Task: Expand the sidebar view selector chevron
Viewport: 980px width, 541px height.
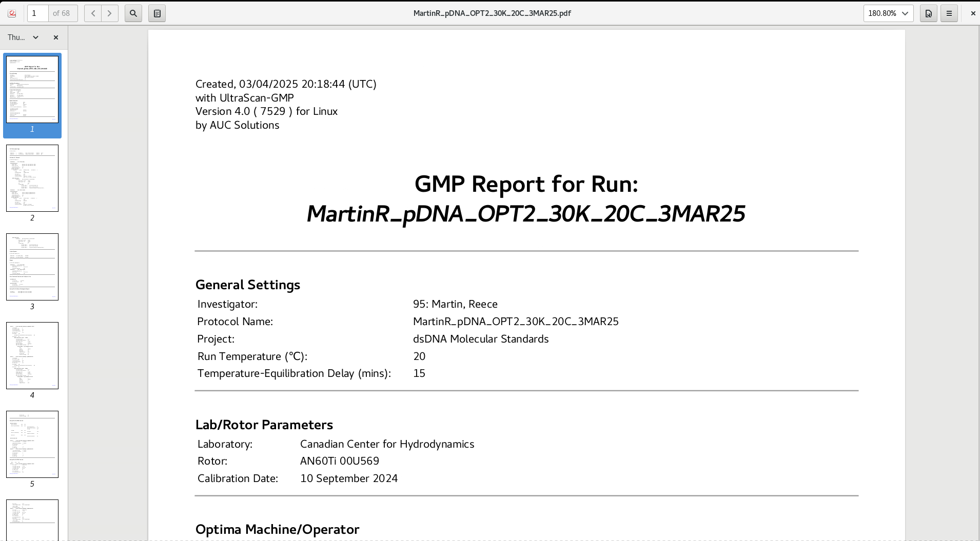Action: 35,37
